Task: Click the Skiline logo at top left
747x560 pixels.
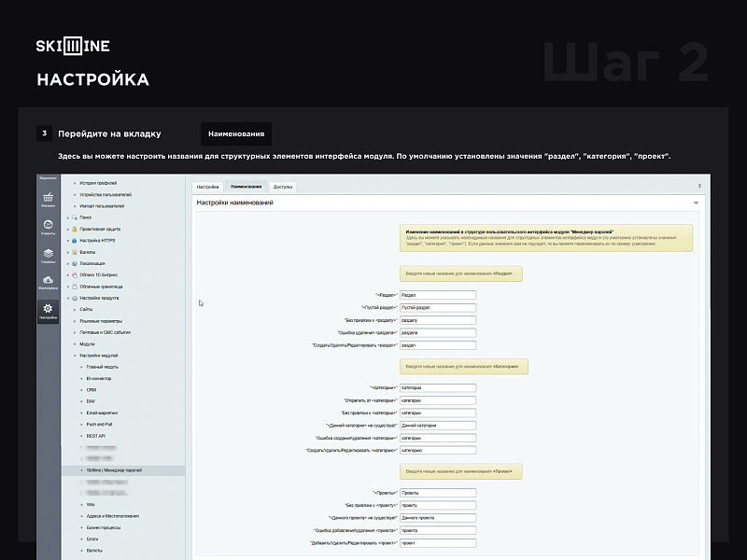Action: [73, 47]
